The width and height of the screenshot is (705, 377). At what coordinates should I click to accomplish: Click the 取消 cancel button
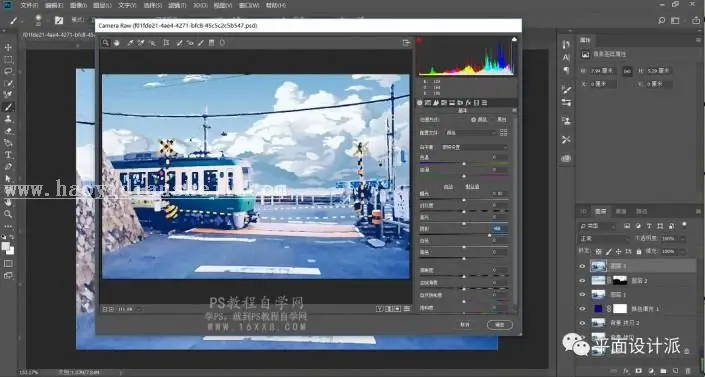pyautogui.click(x=465, y=324)
